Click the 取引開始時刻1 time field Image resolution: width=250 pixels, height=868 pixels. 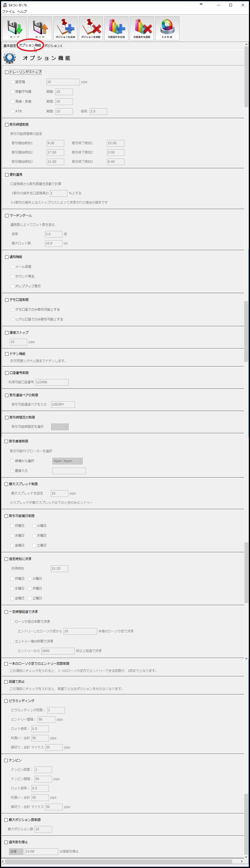tap(55, 143)
